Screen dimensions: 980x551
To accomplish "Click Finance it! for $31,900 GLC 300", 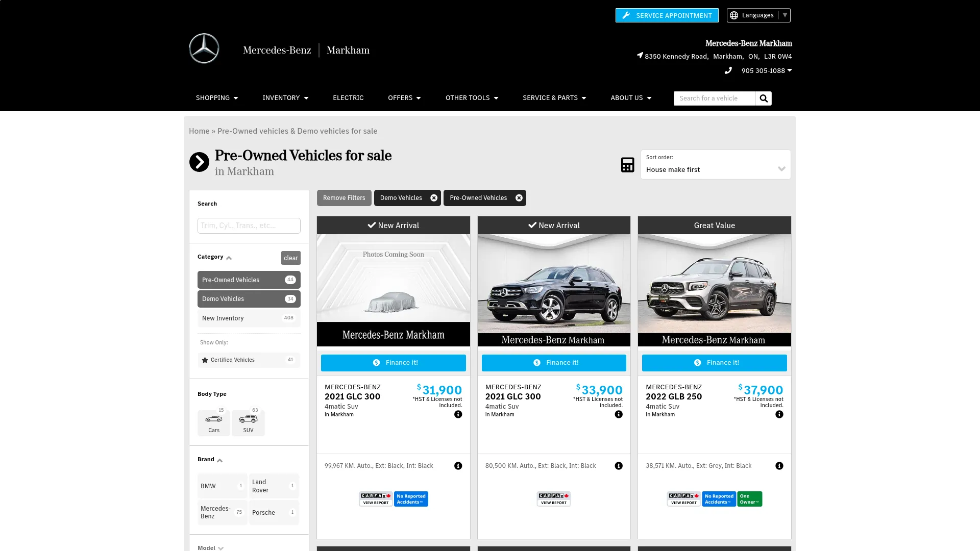I will [394, 363].
